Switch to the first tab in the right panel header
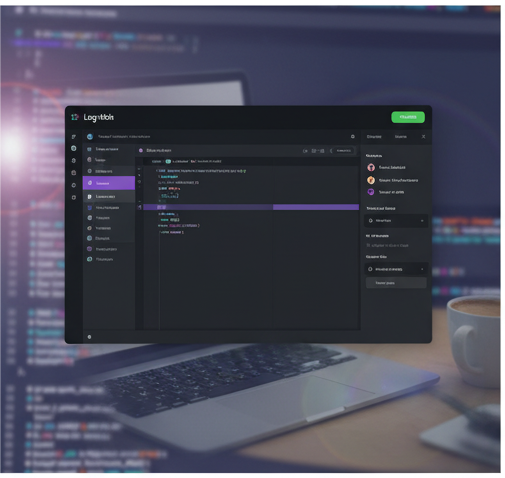 click(374, 137)
